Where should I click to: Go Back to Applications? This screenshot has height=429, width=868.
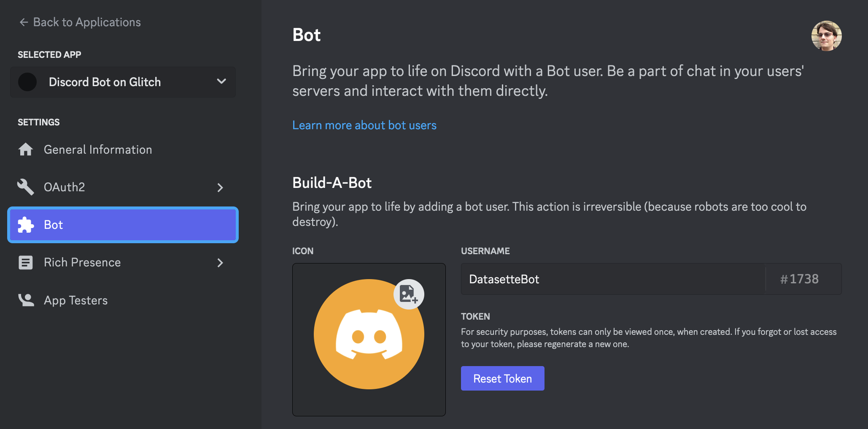click(87, 22)
